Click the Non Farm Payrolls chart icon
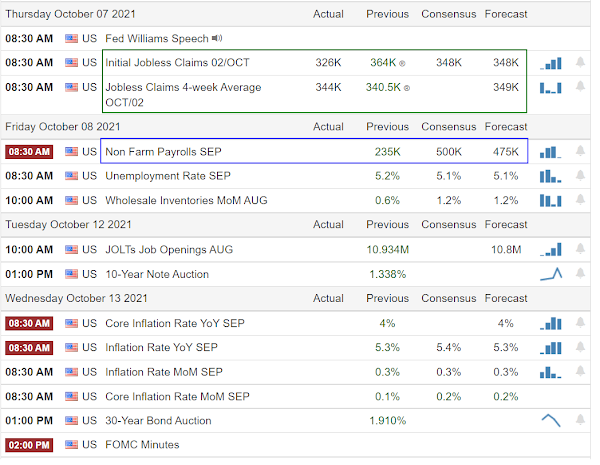The height and width of the screenshot is (465, 600). (x=551, y=152)
